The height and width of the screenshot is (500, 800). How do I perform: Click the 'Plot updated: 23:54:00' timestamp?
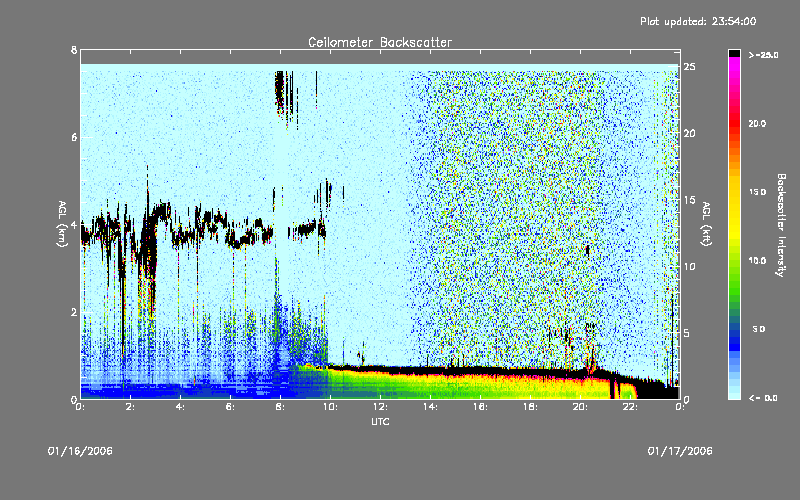pos(698,21)
